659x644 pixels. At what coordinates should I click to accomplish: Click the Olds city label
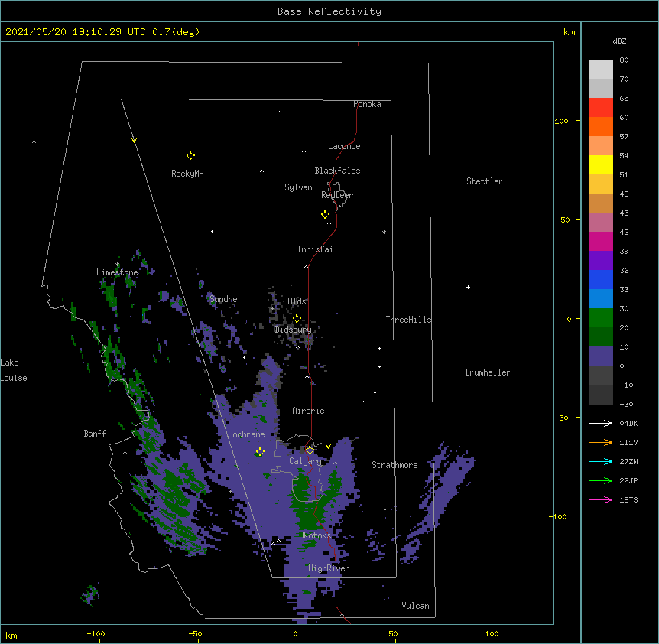pyautogui.click(x=297, y=301)
